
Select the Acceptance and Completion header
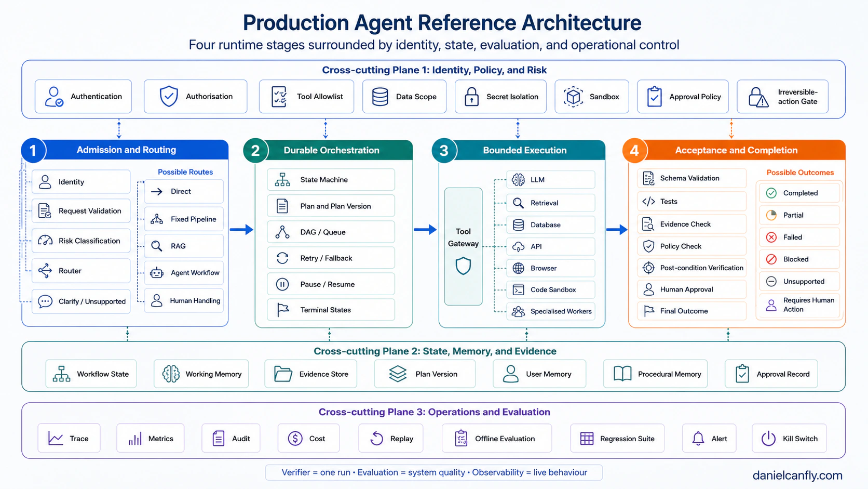[x=736, y=150]
